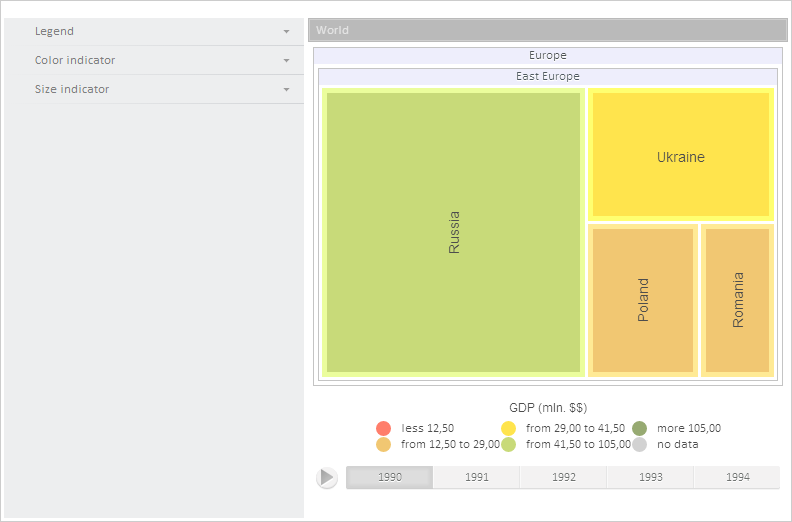Viewport: 792px width, 522px height.
Task: Click the light green 'from 41,50 to 105,00' circle
Action: [508, 444]
